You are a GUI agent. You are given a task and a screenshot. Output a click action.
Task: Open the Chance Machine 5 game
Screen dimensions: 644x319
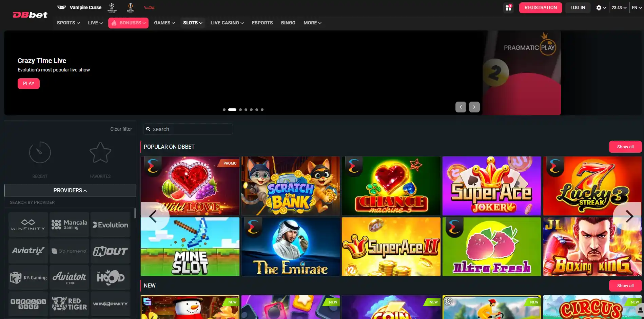(x=391, y=186)
